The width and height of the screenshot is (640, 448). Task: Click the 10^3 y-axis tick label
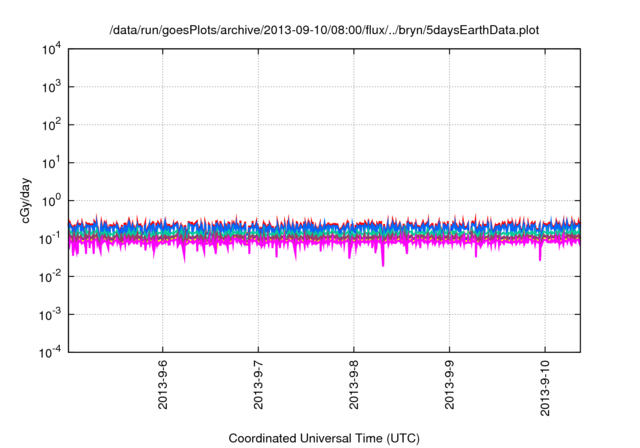pos(52,87)
